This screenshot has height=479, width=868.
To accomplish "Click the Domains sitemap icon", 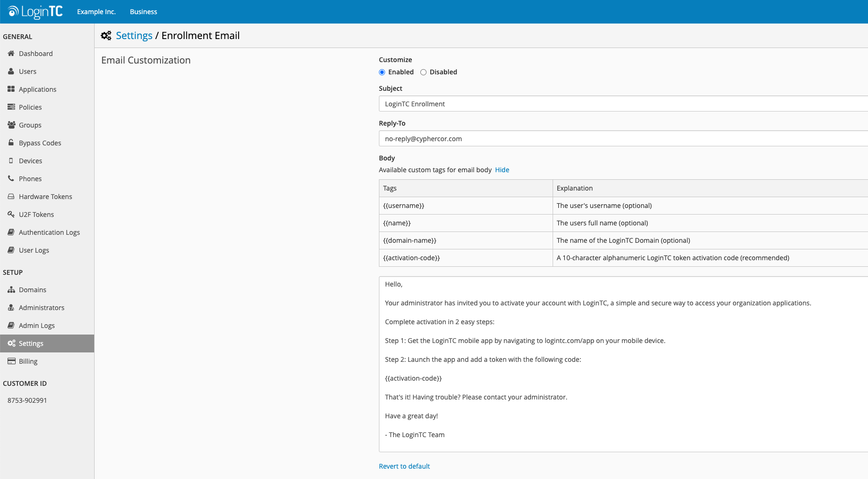I will pyautogui.click(x=11, y=289).
